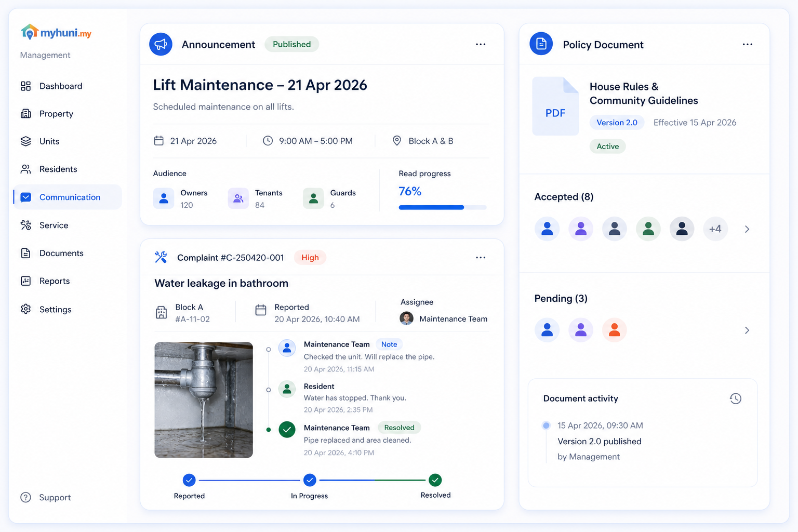Go to Property in the sidebar
798x532 pixels.
click(x=68, y=114)
